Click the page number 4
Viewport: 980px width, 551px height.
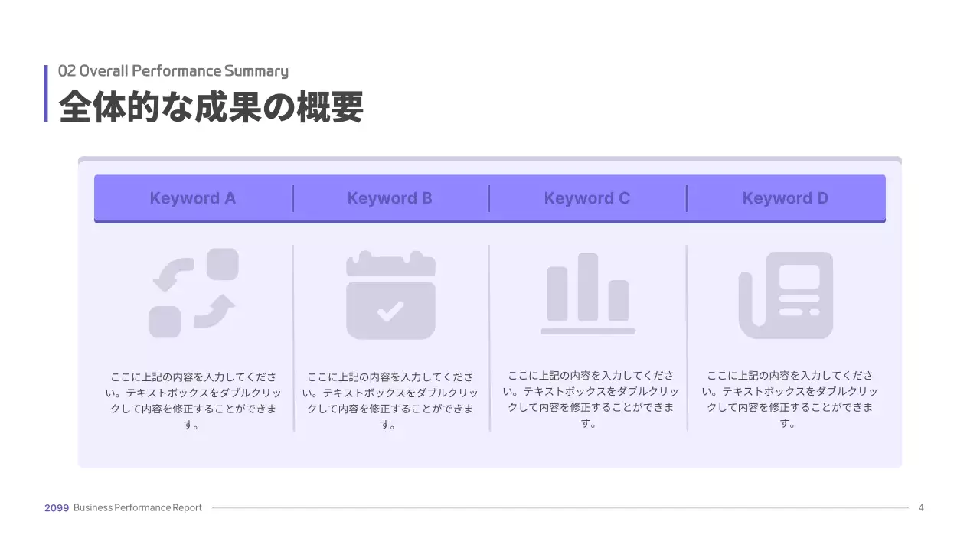pos(921,507)
